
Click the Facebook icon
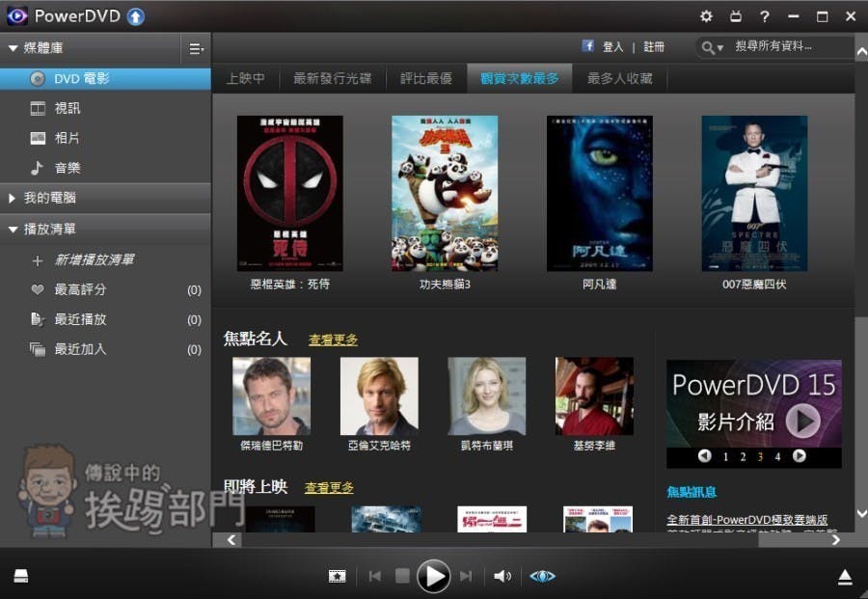tap(588, 46)
